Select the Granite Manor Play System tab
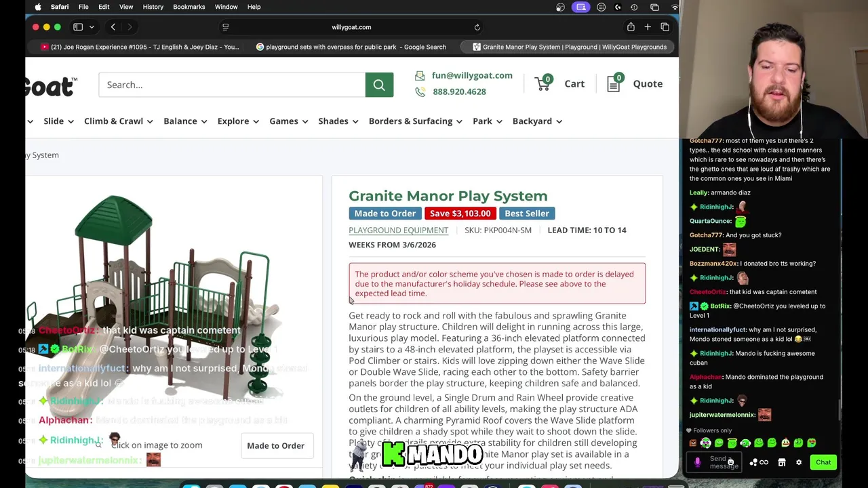 coord(569,47)
